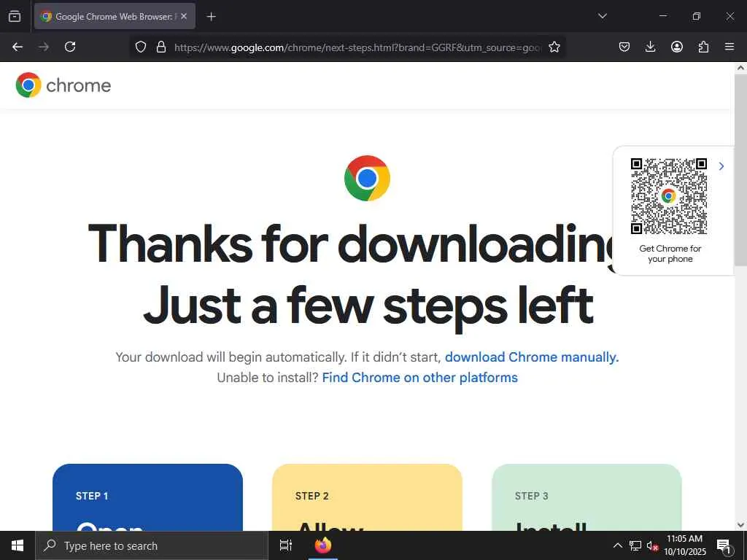Click the page scrollbar down arrow

(x=740, y=525)
